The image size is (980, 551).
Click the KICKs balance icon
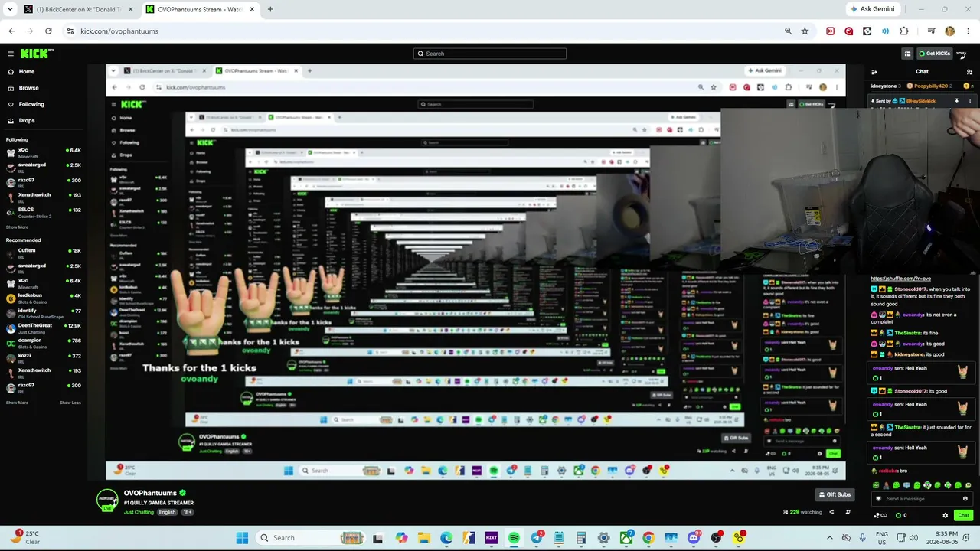(x=901, y=515)
